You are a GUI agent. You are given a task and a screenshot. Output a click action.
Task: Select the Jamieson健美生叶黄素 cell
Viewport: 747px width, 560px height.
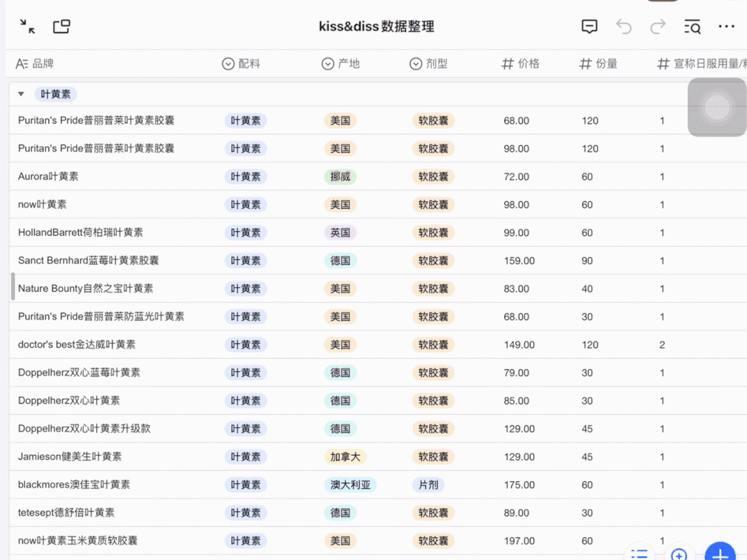pyautogui.click(x=70, y=457)
